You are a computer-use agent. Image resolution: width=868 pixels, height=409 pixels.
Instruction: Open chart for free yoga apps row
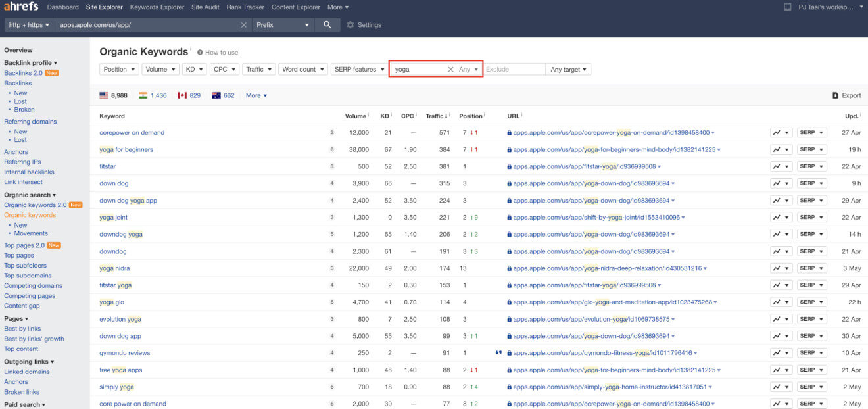781,370
